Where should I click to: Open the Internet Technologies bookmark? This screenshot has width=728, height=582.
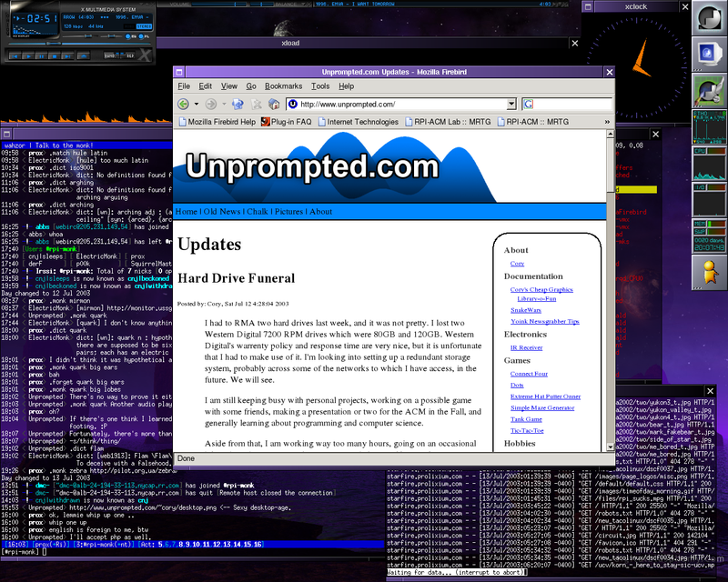[x=359, y=122]
